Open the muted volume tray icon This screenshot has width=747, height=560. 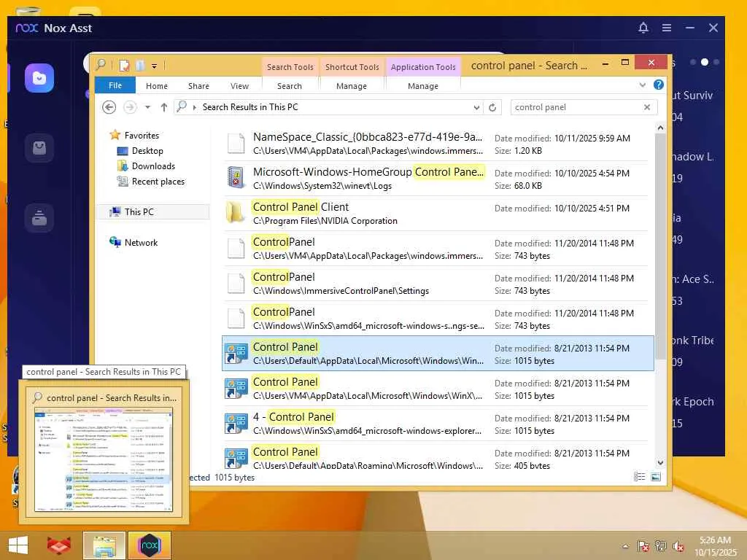click(678, 546)
